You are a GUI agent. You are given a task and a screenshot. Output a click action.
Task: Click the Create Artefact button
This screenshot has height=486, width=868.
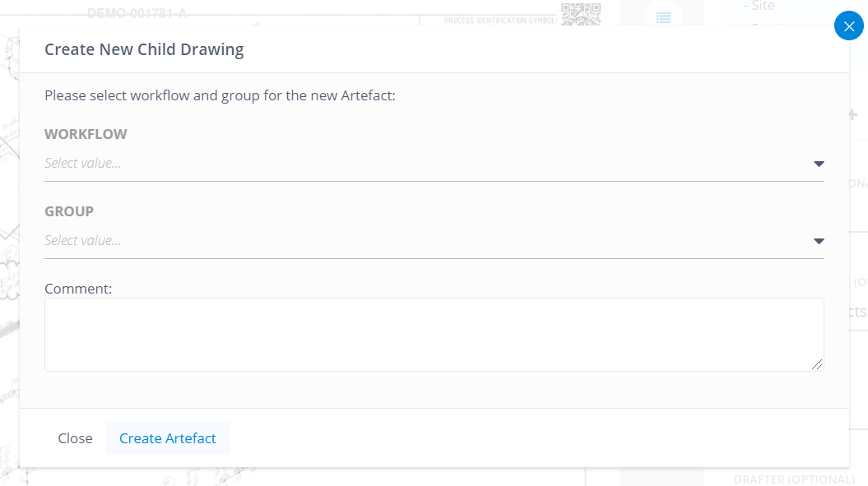click(x=168, y=438)
